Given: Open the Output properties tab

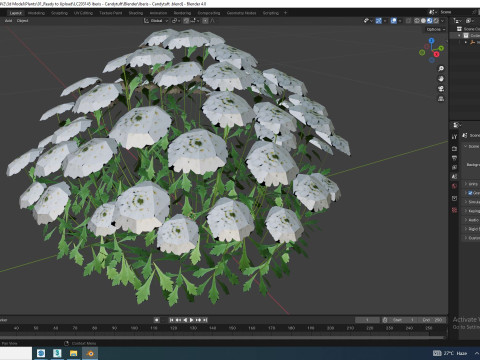Looking at the screenshot, I should [454, 158].
